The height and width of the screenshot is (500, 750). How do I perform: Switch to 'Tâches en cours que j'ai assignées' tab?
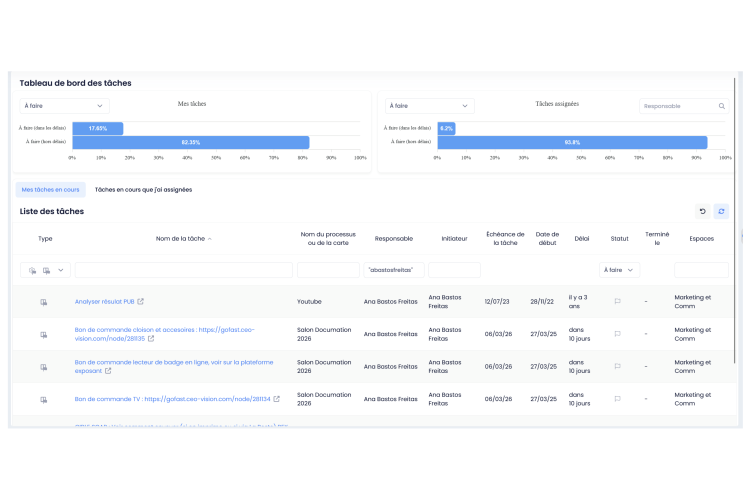pyautogui.click(x=143, y=189)
